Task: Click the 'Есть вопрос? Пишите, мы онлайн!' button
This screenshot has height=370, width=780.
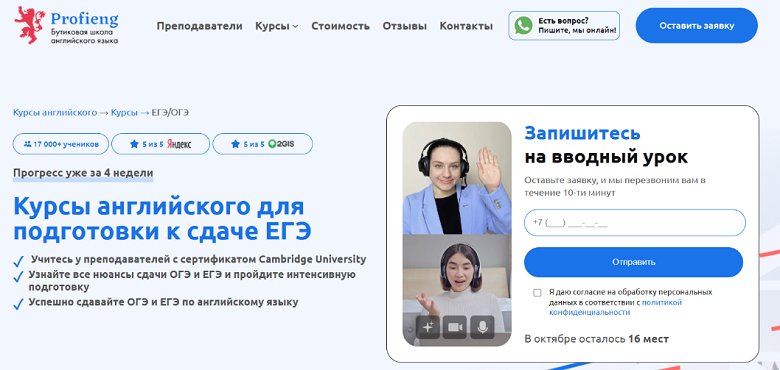Action: tap(564, 25)
